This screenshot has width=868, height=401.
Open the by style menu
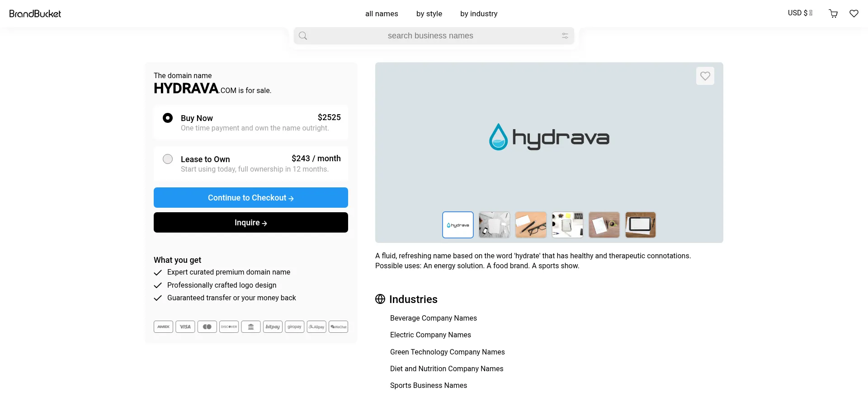429,14
